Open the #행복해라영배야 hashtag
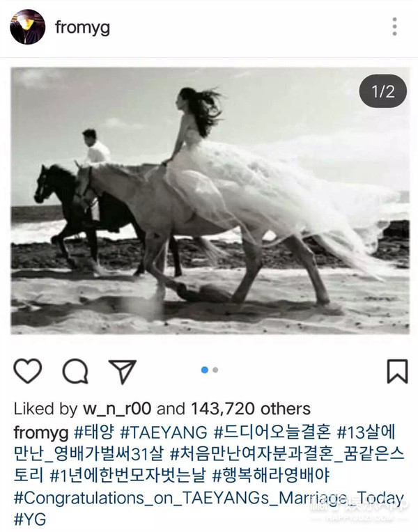The height and width of the screenshot is (532, 418). (x=270, y=475)
